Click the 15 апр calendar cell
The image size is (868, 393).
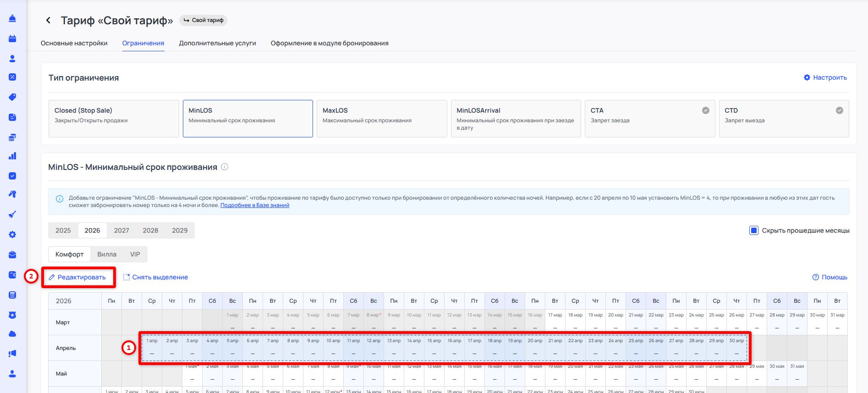(434, 348)
